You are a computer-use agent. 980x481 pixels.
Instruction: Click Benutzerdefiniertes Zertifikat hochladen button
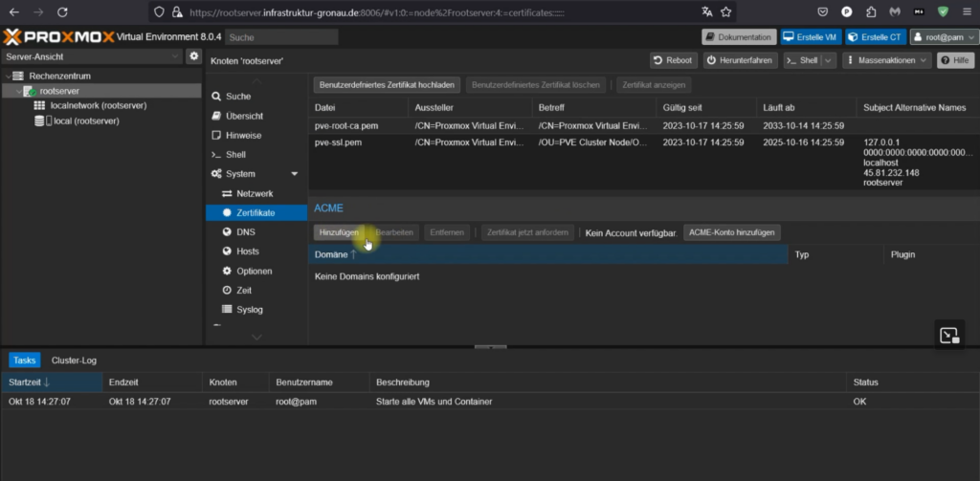(388, 85)
